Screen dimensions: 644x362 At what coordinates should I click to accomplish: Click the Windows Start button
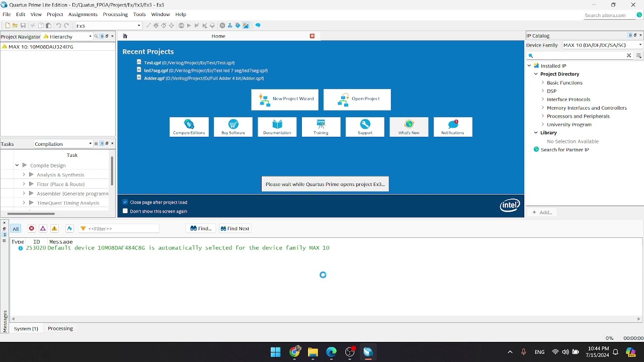click(x=276, y=352)
